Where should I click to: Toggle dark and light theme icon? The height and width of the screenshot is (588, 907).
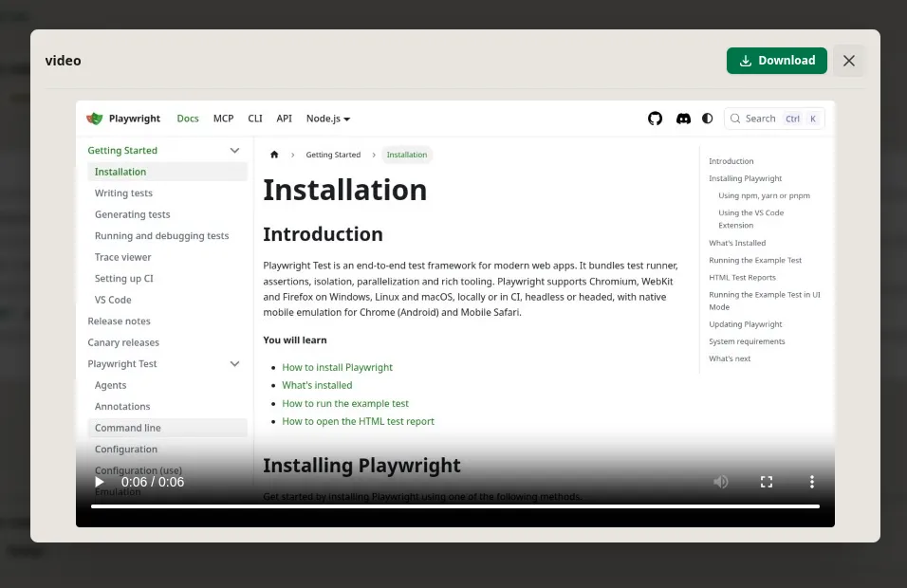[707, 119]
